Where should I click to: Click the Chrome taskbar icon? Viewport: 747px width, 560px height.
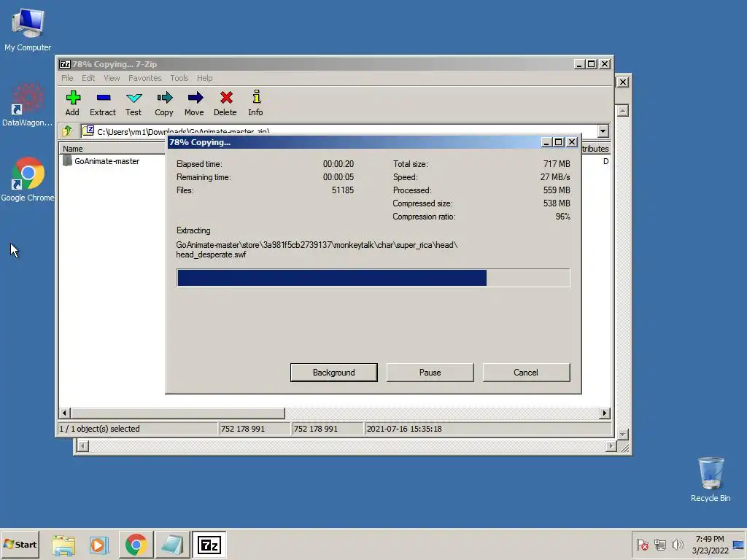(136, 545)
